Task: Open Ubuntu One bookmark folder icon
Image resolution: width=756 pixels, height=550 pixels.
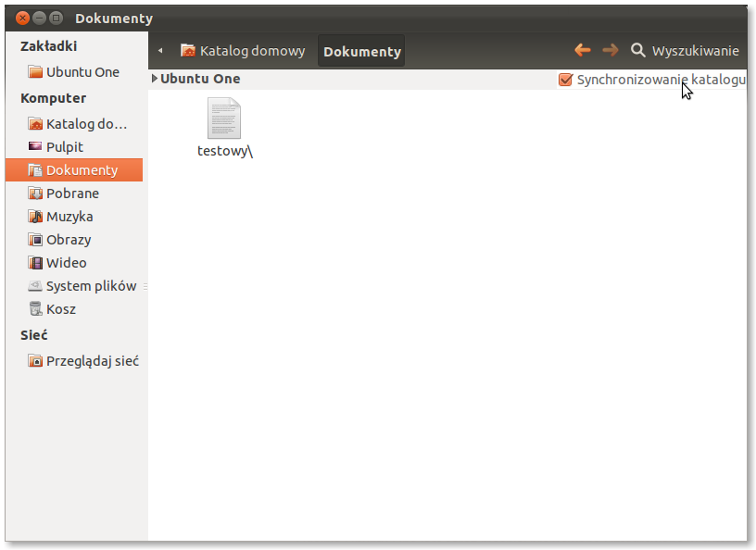Action: tap(35, 72)
